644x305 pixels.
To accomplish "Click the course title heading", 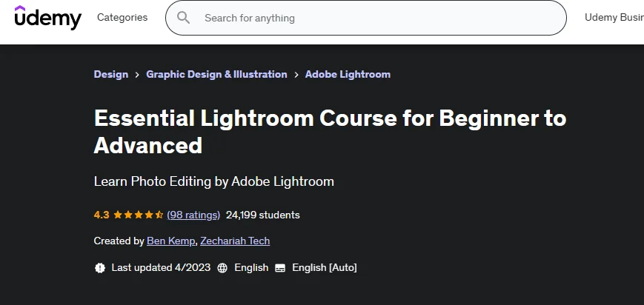I will click(331, 131).
